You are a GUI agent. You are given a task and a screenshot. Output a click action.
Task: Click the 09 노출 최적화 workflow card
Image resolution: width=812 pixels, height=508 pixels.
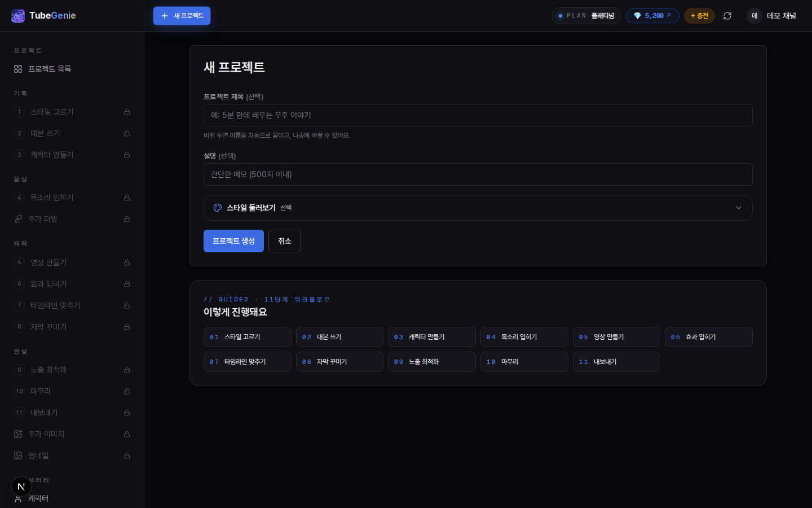pyautogui.click(x=432, y=362)
